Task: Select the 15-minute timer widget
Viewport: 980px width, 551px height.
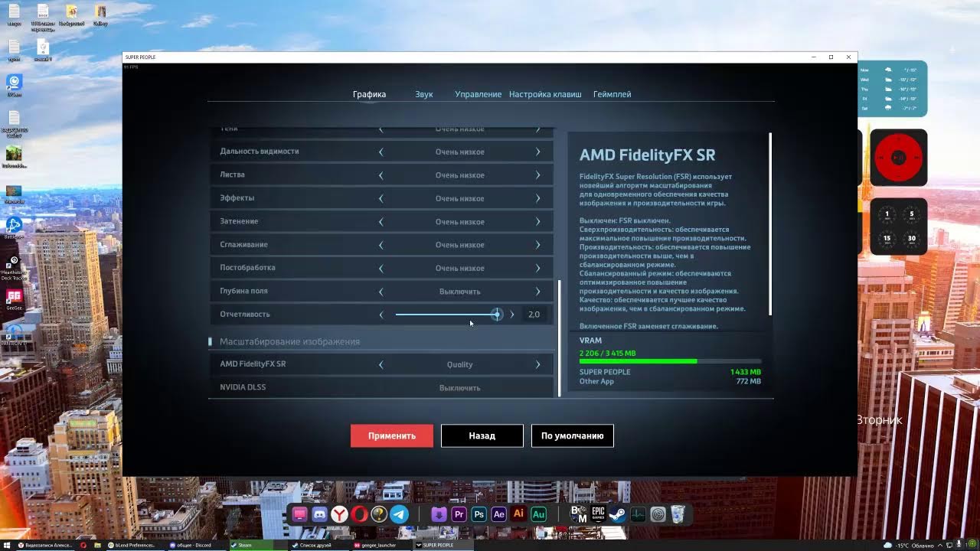Action: click(x=887, y=239)
